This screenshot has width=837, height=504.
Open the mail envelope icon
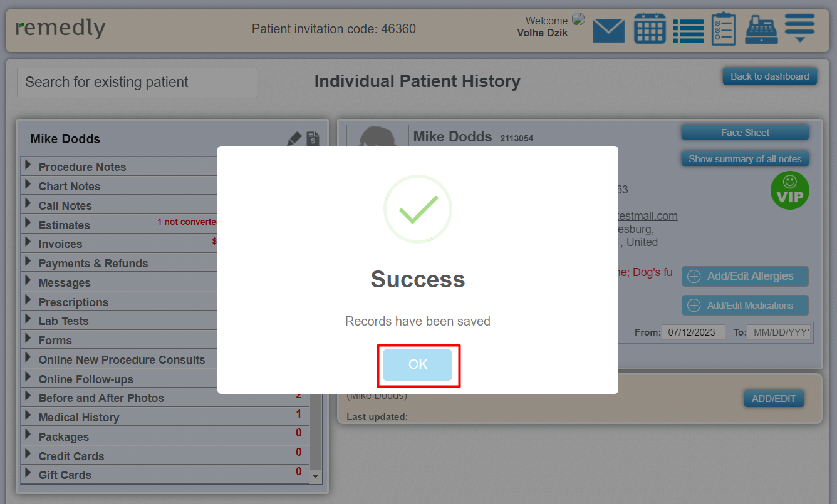(x=608, y=30)
